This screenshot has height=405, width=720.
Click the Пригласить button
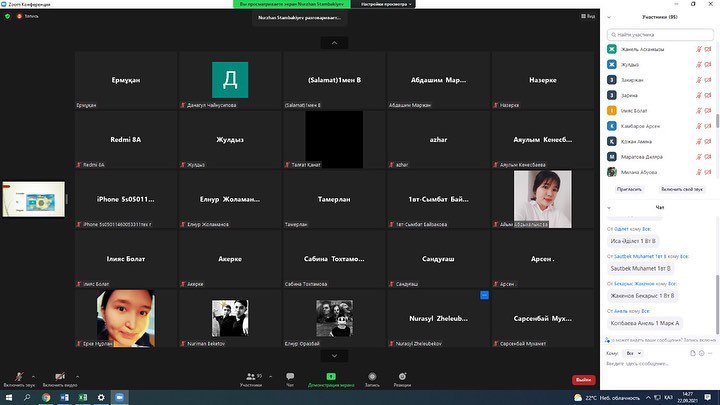(629, 188)
